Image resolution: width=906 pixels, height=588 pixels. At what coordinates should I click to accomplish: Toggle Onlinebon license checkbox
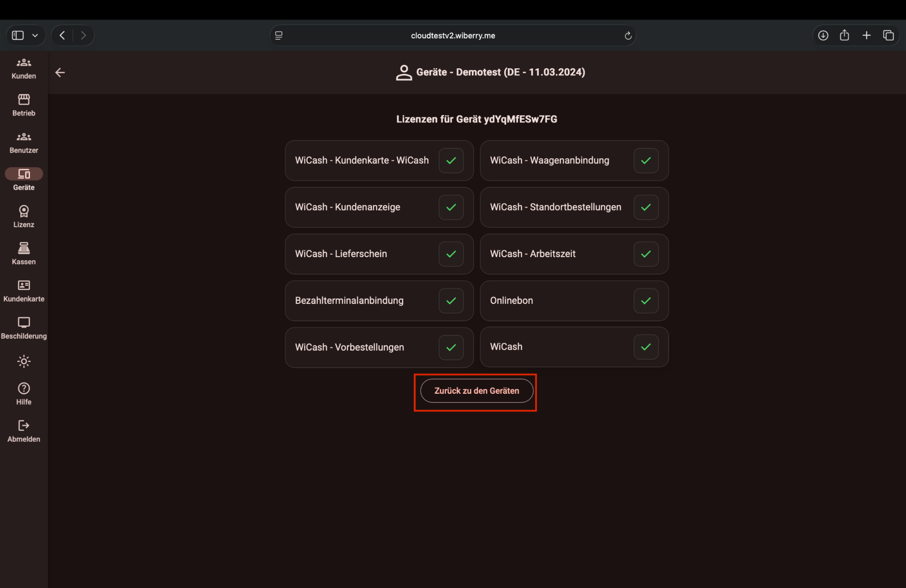646,301
